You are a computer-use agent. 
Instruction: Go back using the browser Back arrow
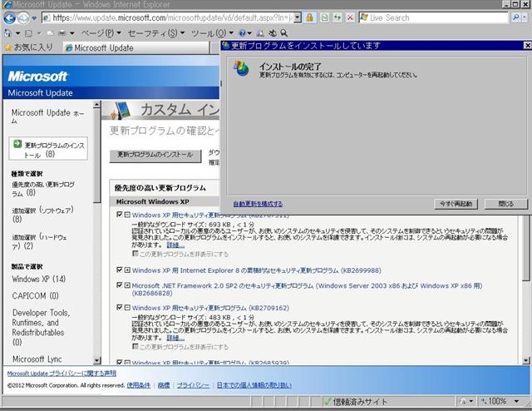9,18
